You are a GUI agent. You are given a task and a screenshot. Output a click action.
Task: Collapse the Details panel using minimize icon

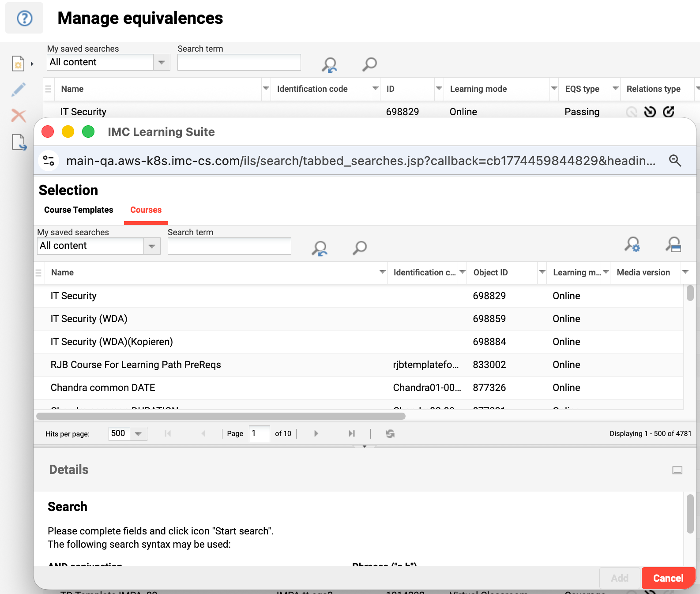pos(677,470)
